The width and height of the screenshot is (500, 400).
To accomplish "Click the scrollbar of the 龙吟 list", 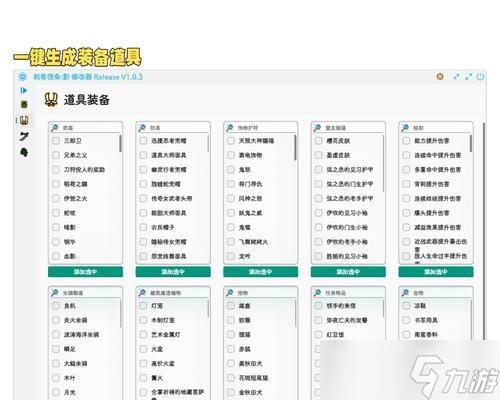I will pyautogui.click(x=295, y=148).
